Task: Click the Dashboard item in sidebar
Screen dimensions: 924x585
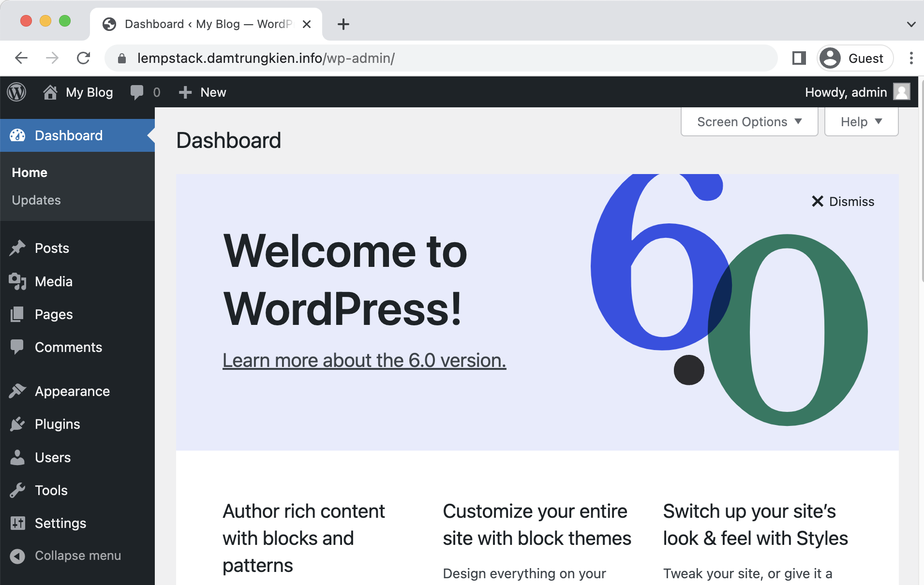Action: click(x=77, y=135)
